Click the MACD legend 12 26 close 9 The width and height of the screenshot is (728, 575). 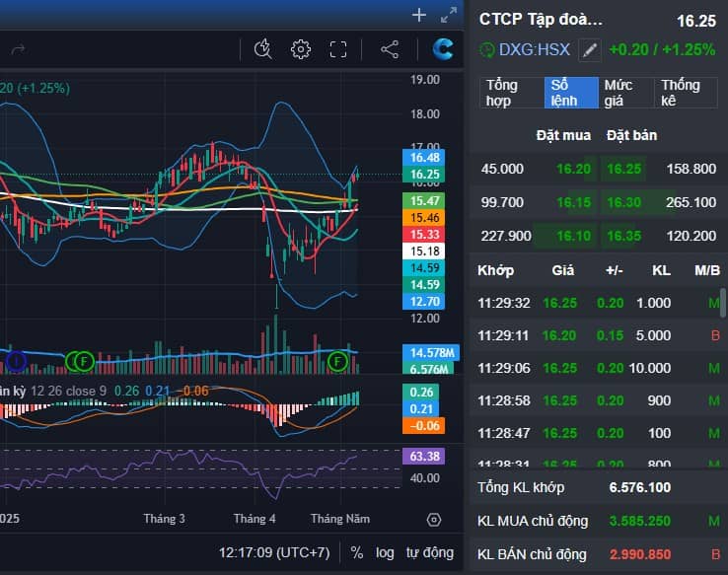pos(69,392)
